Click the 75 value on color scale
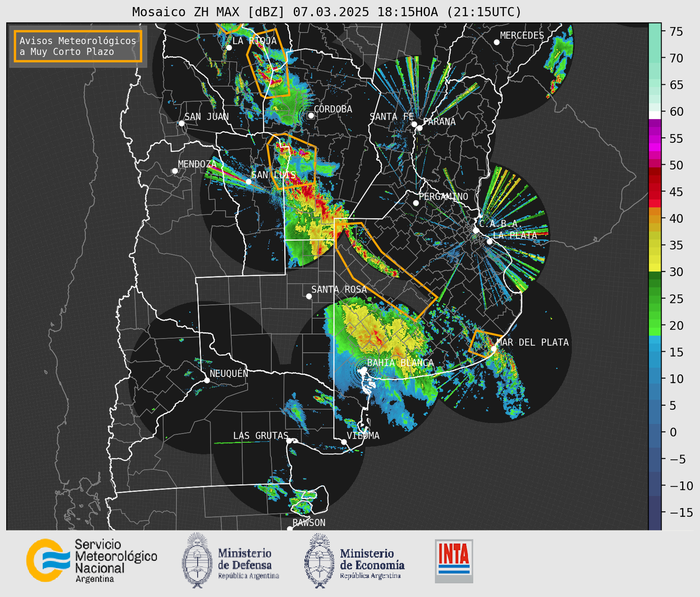 click(x=676, y=32)
